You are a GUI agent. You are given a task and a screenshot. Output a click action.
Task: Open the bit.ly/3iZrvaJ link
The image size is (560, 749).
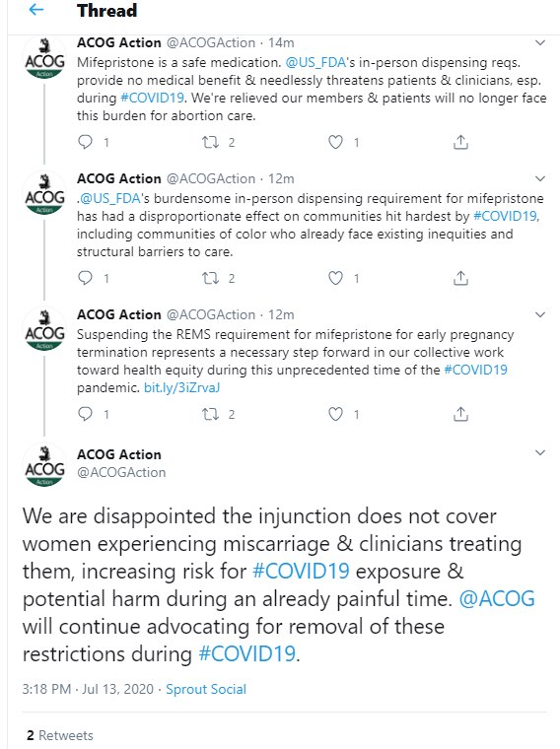coord(181,387)
